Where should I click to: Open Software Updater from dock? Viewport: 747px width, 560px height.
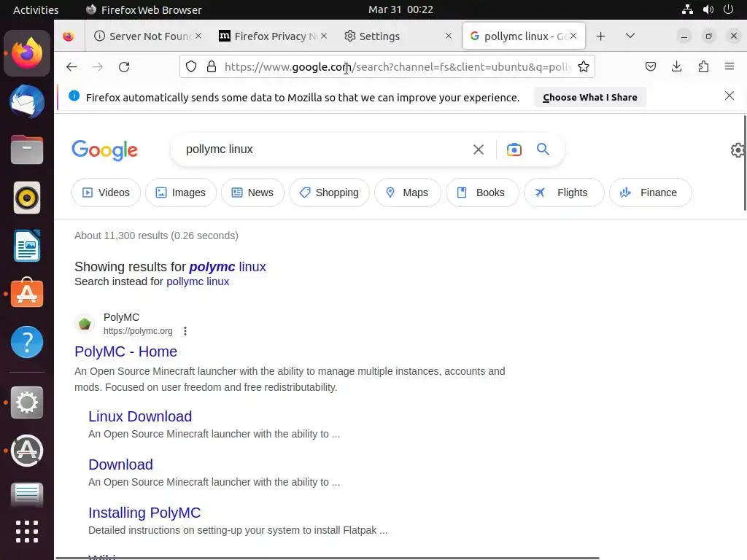(x=27, y=451)
